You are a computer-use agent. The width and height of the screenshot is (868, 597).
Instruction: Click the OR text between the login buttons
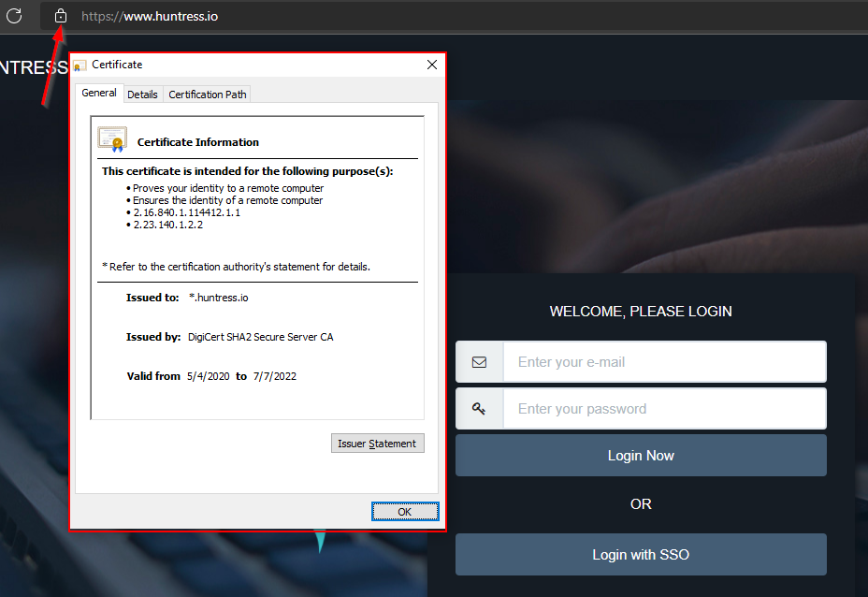pos(641,504)
